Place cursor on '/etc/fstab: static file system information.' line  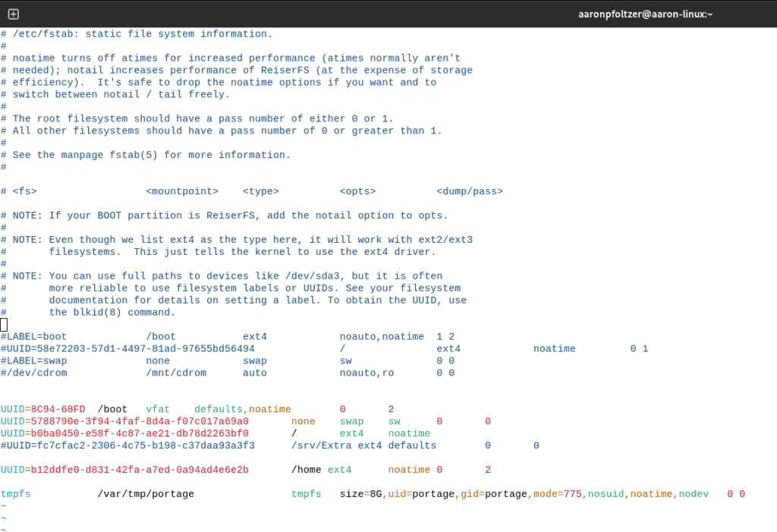click(x=137, y=33)
